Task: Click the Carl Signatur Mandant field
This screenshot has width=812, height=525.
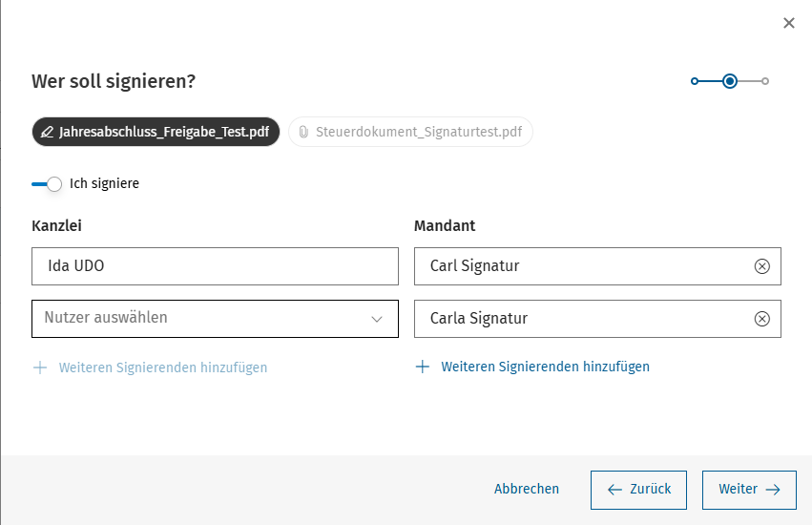Action: [x=597, y=266]
